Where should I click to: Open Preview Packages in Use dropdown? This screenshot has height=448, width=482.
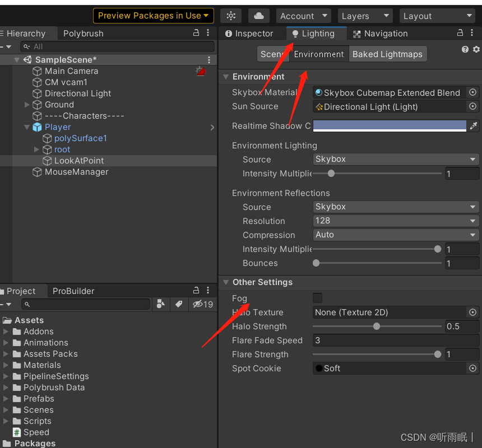tap(154, 16)
